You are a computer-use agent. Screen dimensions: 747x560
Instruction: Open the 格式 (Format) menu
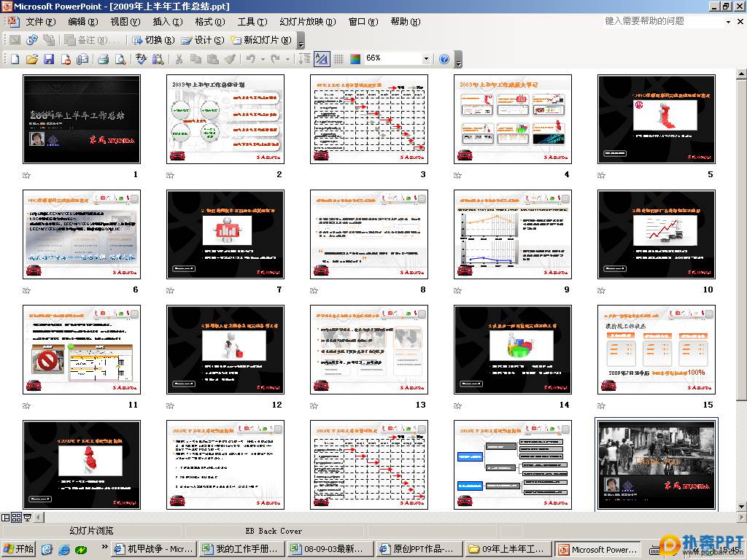pyautogui.click(x=210, y=22)
